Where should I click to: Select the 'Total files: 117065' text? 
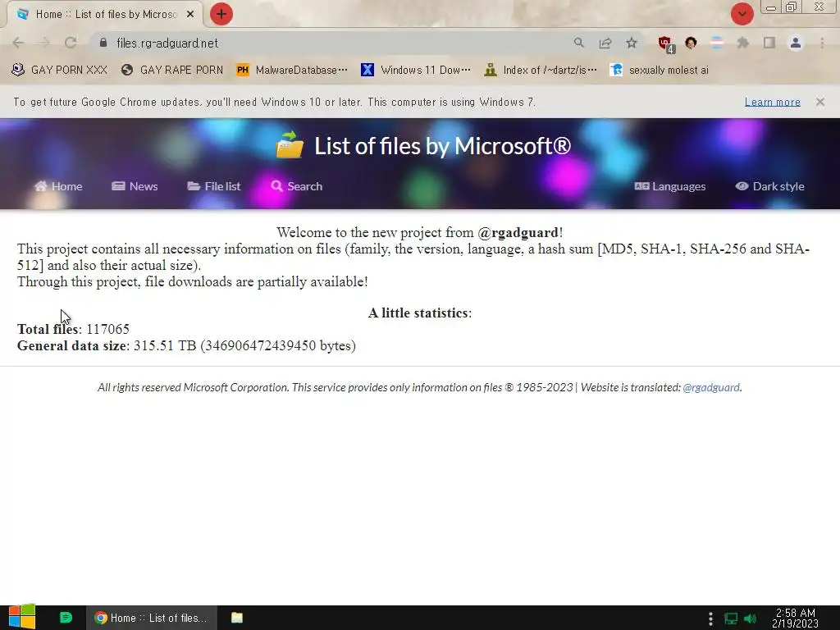pos(73,329)
